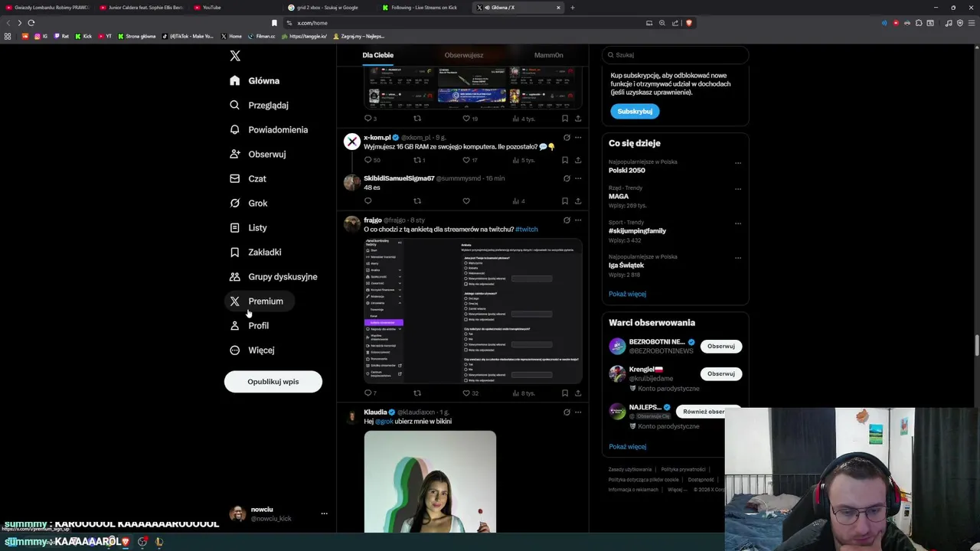The height and width of the screenshot is (551, 980).
Task: Open Polski 2050 trend
Action: [x=627, y=170]
